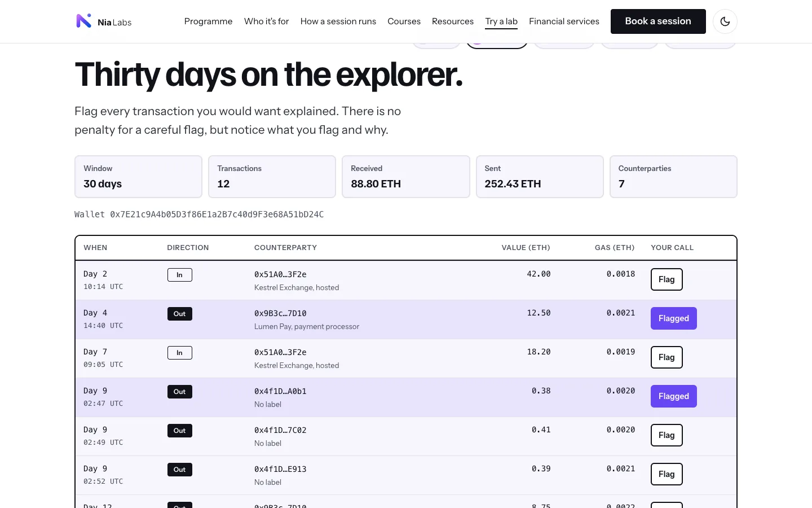812x508 pixels.
Task: Unflag the Day 4 Lumen Pay transaction
Action: (674, 318)
